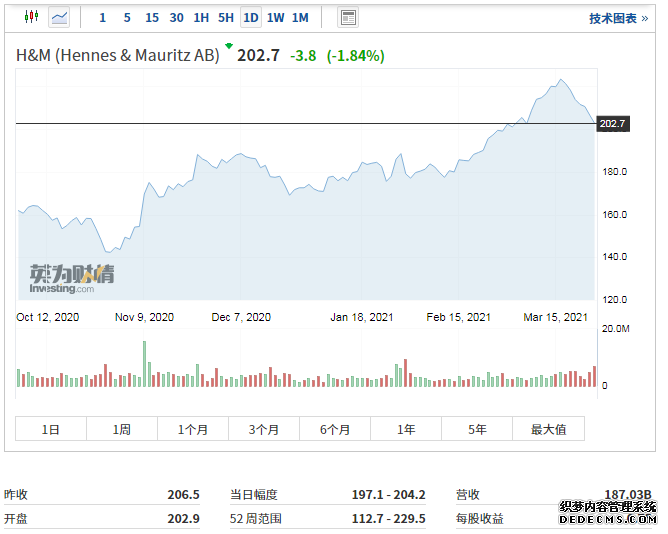Click the 开盘 label
This screenshot has height=534, width=668.
pos(16,519)
